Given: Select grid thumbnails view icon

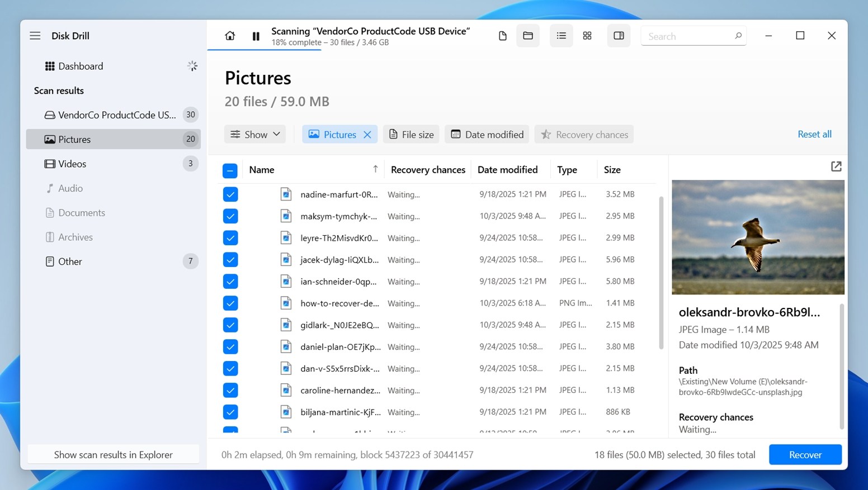Looking at the screenshot, I should (x=587, y=36).
